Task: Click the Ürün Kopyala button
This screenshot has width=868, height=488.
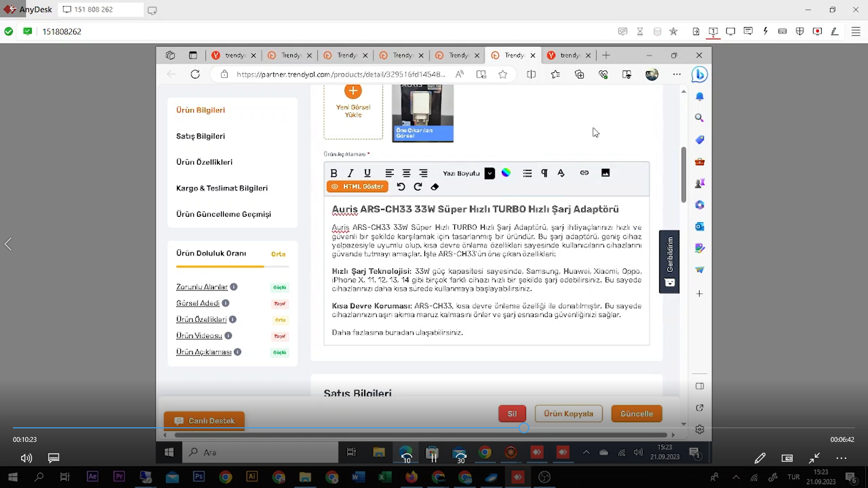Action: pyautogui.click(x=569, y=414)
